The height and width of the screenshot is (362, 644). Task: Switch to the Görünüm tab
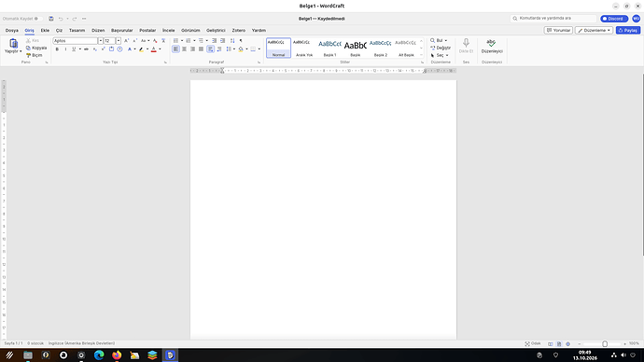point(190,31)
